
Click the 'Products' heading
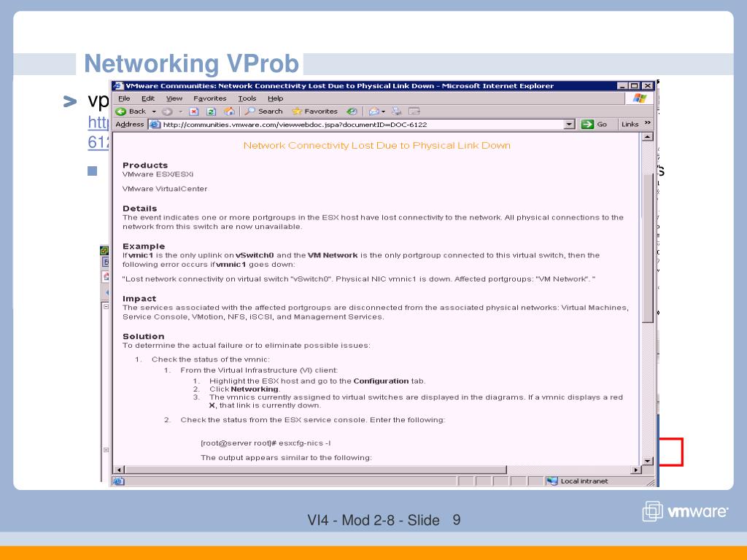[145, 166]
